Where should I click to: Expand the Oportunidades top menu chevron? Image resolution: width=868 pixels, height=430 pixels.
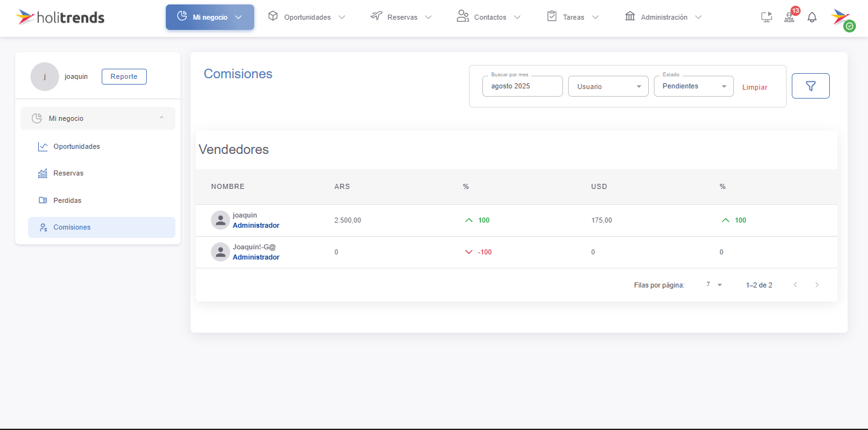342,17
